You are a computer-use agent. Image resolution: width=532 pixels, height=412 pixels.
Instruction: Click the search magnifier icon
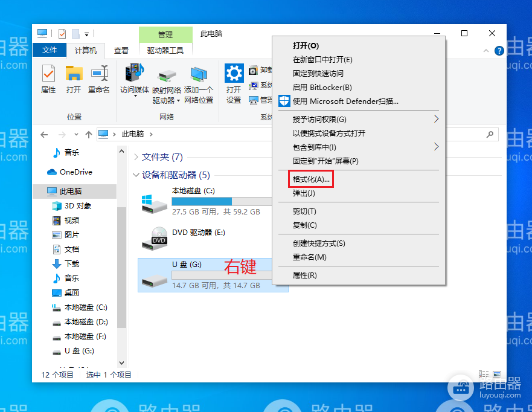490,134
